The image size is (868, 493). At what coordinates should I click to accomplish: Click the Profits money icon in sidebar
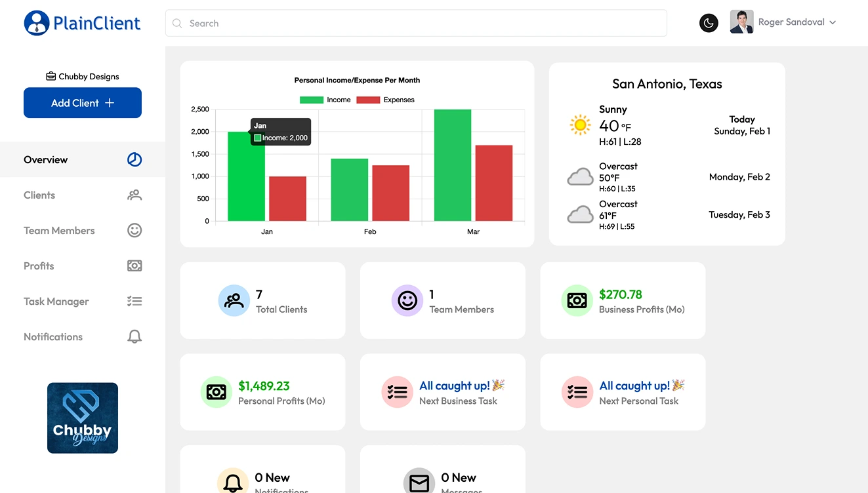[x=134, y=266]
